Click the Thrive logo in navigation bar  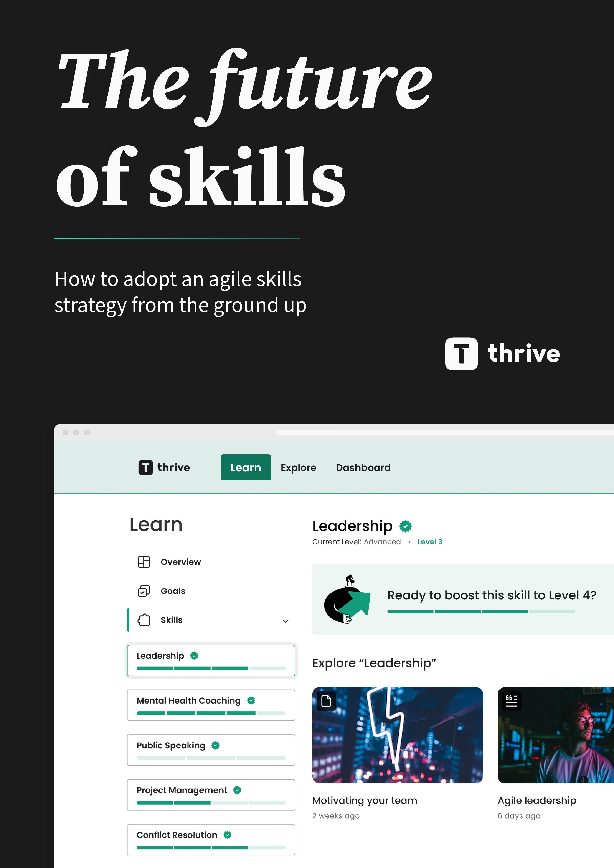pos(164,467)
